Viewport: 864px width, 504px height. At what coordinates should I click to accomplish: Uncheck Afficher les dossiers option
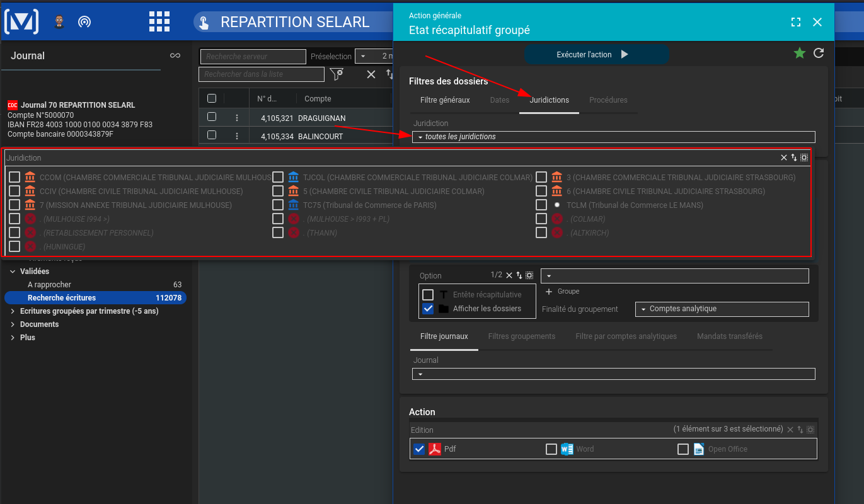click(428, 309)
